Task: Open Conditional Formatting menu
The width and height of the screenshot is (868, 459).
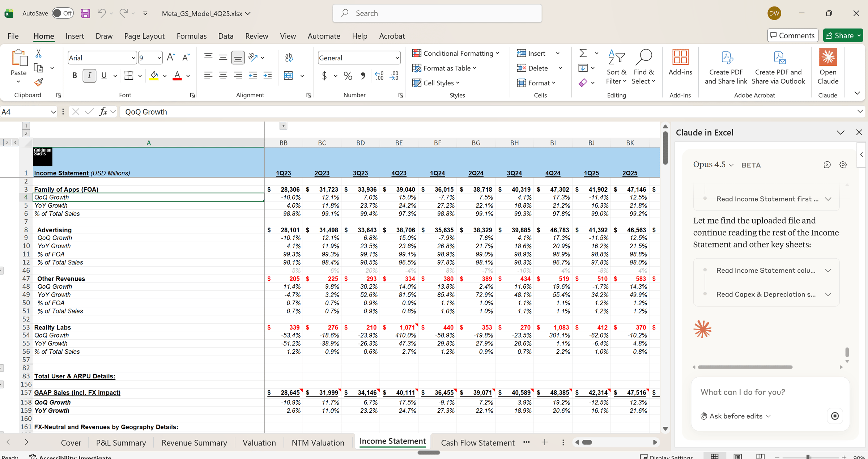Action: pyautogui.click(x=456, y=53)
